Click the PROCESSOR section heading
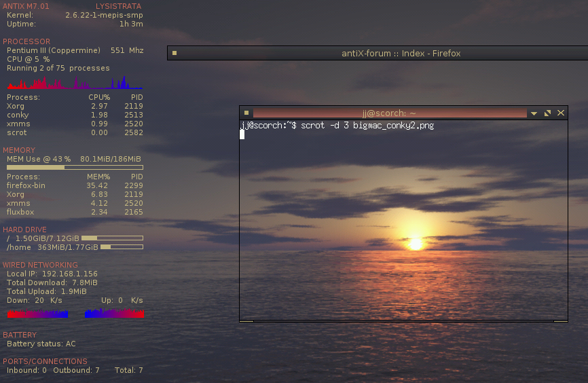 (x=26, y=41)
